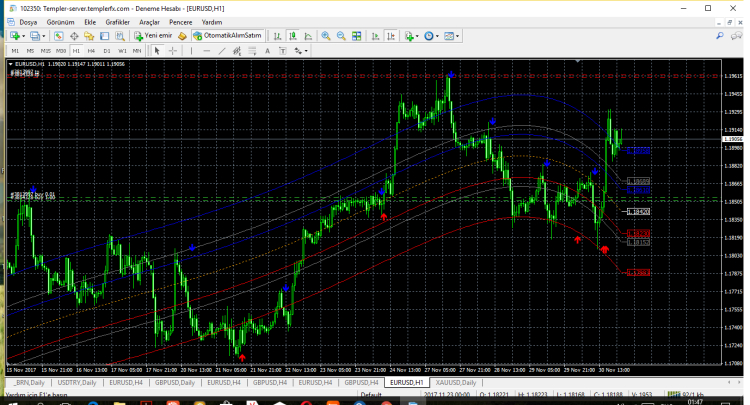Image resolution: width=750 pixels, height=405 pixels.
Task: Switch chart to bar chart type
Action: (277, 36)
